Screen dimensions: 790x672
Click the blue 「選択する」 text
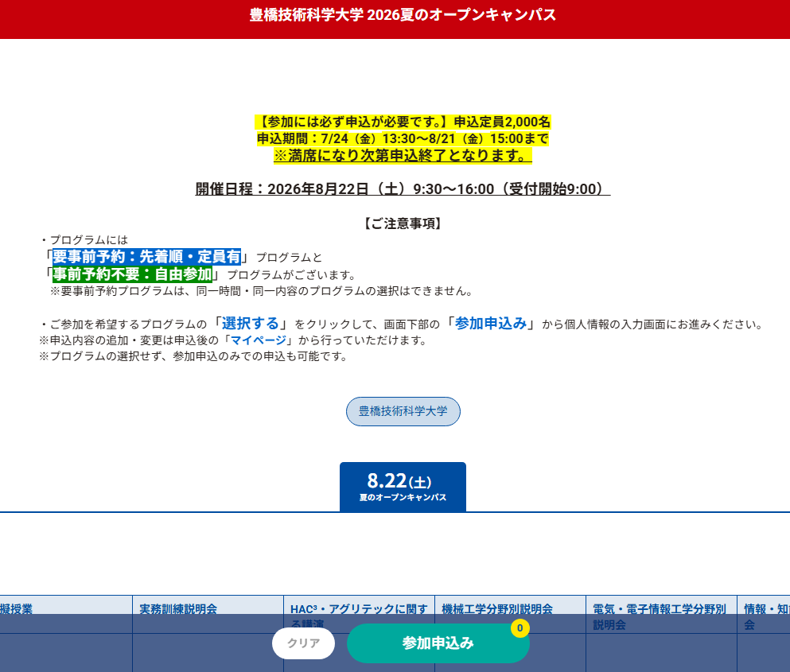(x=250, y=324)
